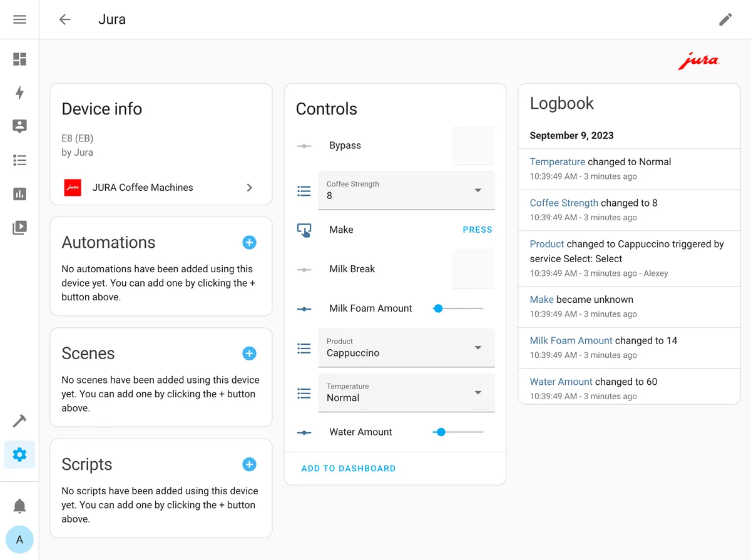
Task: Open Product link in logbook
Action: pyautogui.click(x=547, y=244)
